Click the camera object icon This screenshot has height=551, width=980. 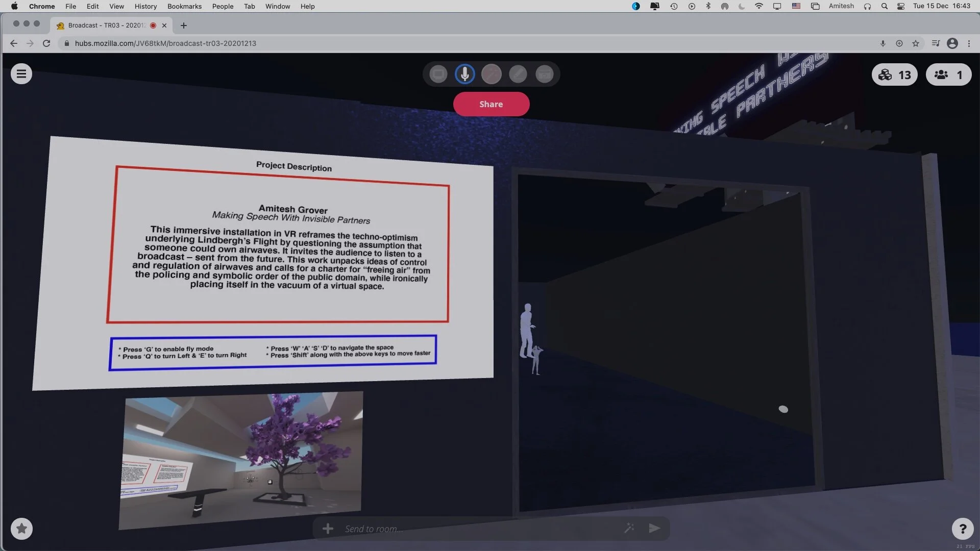[x=544, y=74]
